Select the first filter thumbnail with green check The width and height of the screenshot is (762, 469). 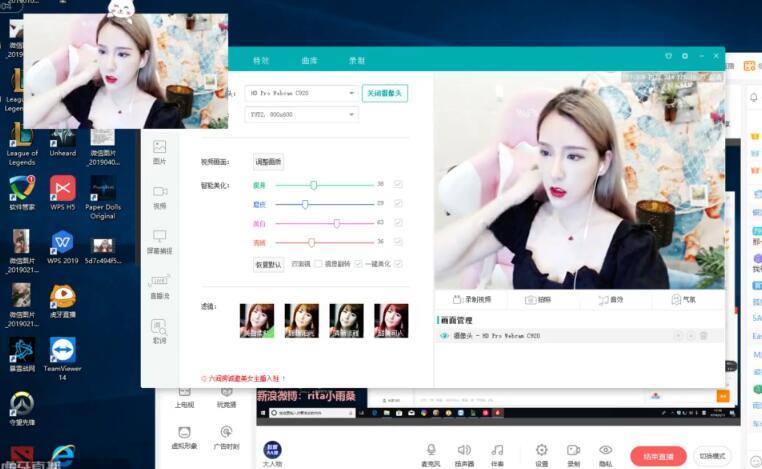pyautogui.click(x=257, y=320)
